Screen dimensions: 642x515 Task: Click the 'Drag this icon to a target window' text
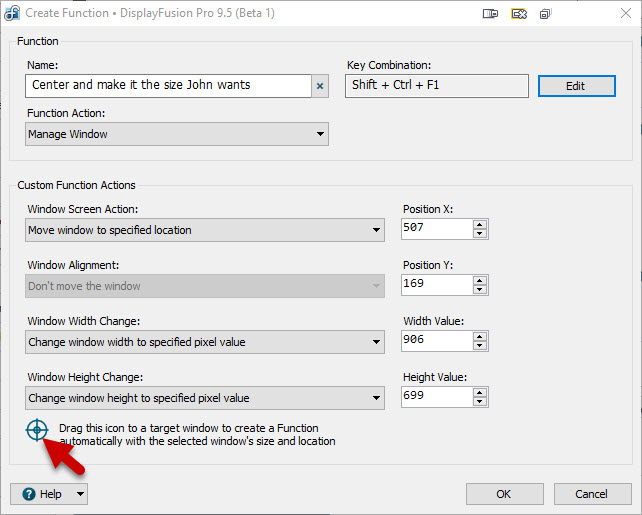[x=197, y=435]
